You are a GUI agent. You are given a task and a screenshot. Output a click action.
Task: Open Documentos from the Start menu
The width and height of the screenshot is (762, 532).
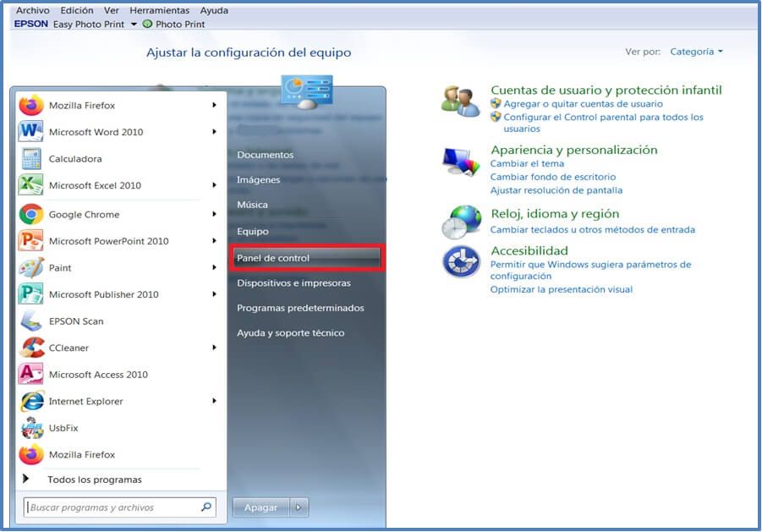pyautogui.click(x=266, y=155)
